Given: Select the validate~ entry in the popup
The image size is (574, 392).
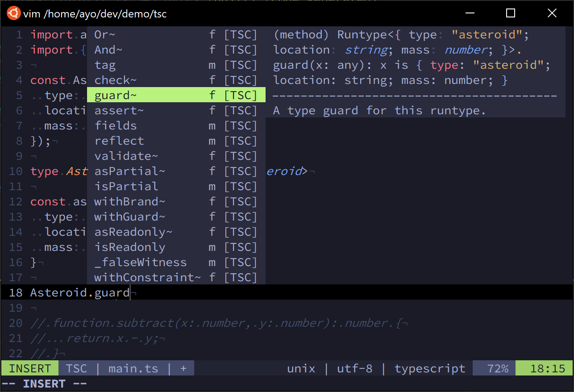Looking at the screenshot, I should pyautogui.click(x=125, y=156).
